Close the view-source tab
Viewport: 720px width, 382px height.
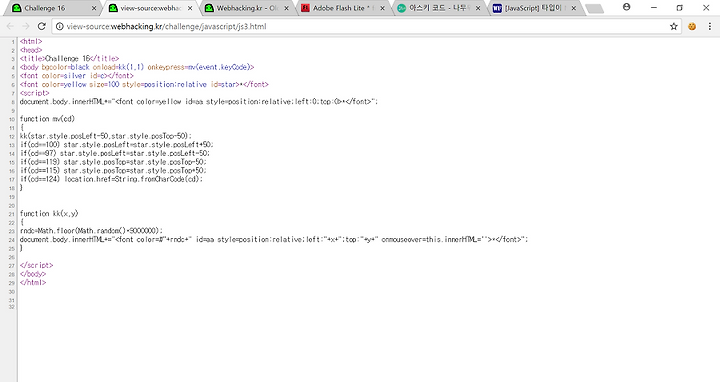[190, 8]
